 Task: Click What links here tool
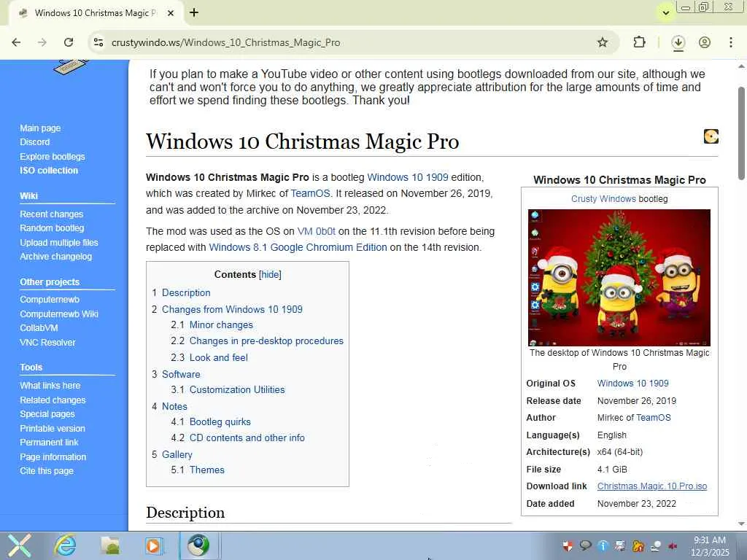point(50,386)
